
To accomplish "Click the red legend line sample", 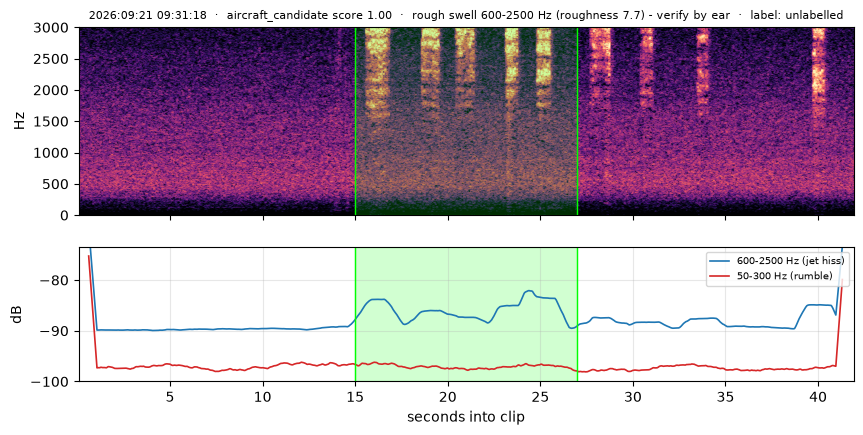I will tap(719, 276).
